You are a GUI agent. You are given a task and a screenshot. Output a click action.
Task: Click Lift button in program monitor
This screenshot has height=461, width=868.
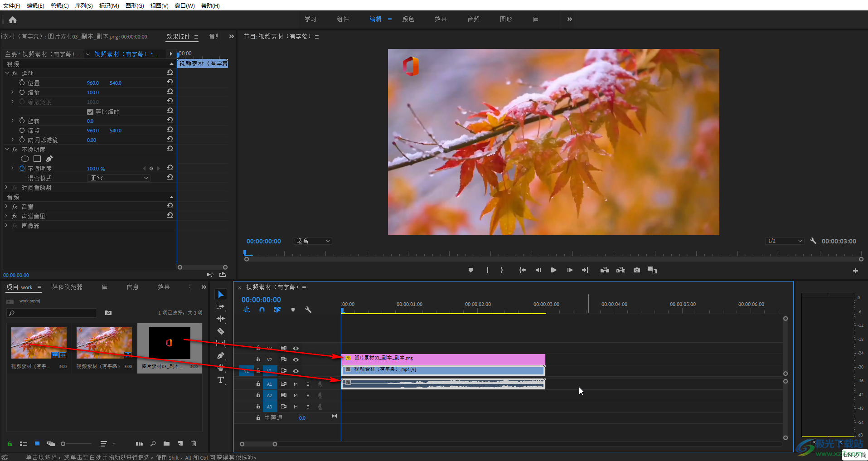(x=605, y=270)
